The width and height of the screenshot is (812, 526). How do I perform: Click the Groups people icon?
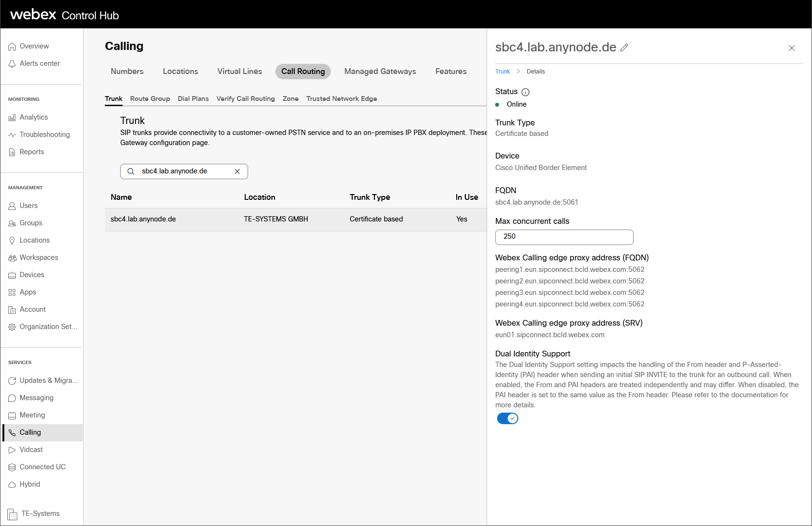pos(12,223)
